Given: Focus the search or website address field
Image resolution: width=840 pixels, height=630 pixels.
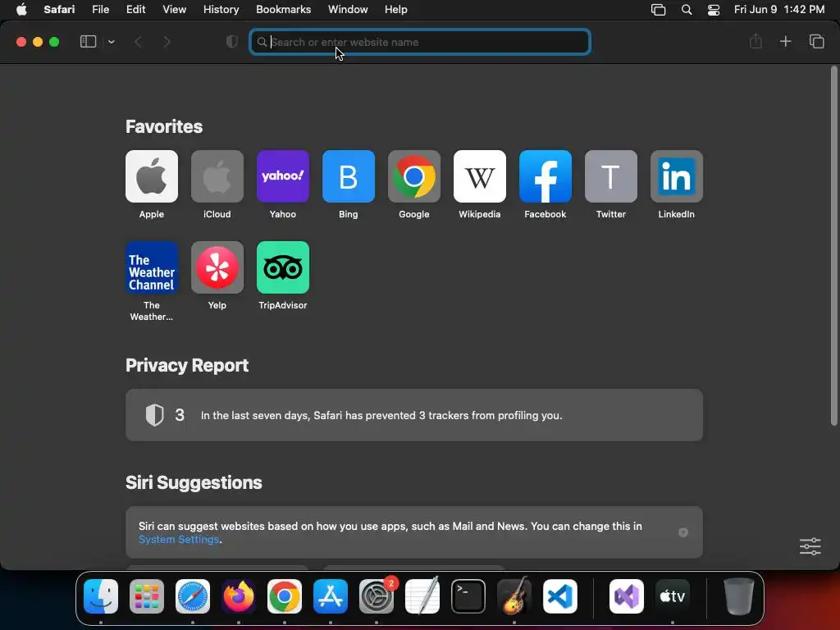Looking at the screenshot, I should click(420, 42).
